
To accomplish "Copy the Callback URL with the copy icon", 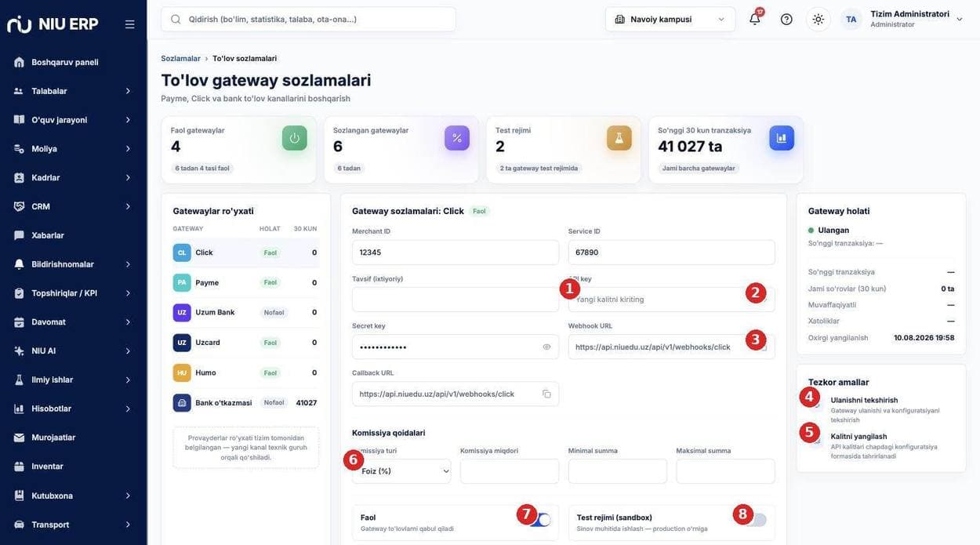I will [546, 394].
